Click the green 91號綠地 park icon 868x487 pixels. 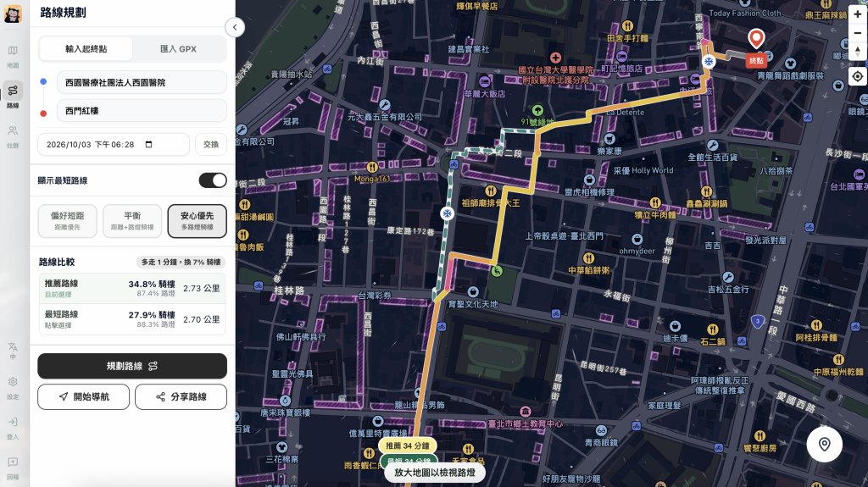coord(537,109)
